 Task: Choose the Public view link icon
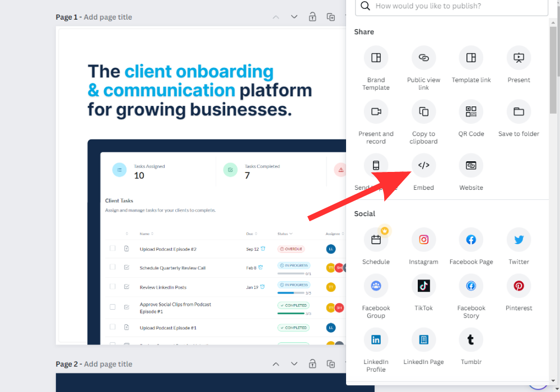(423, 58)
